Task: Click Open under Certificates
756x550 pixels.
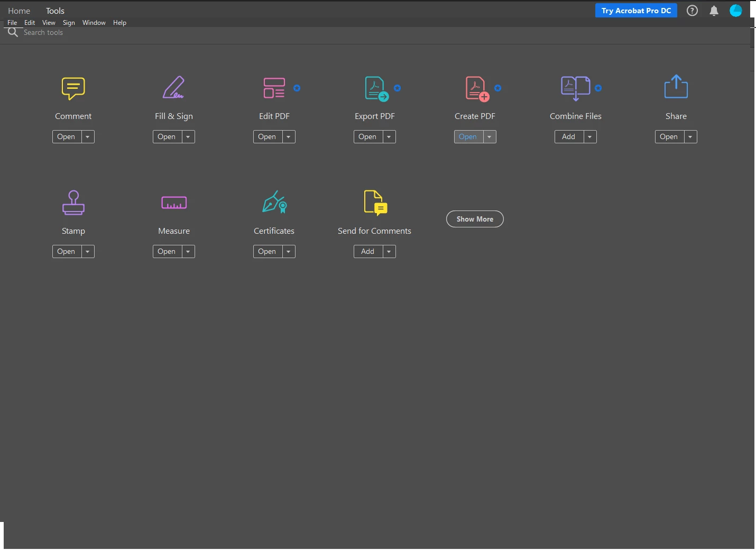Action: tap(268, 252)
